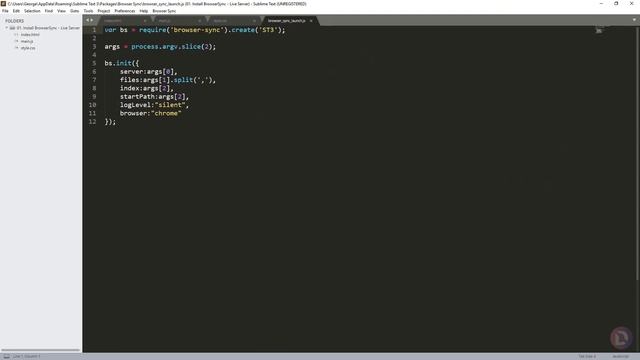The height and width of the screenshot is (360, 640).
Task: Open the Browser Sync menu
Action: click(164, 11)
